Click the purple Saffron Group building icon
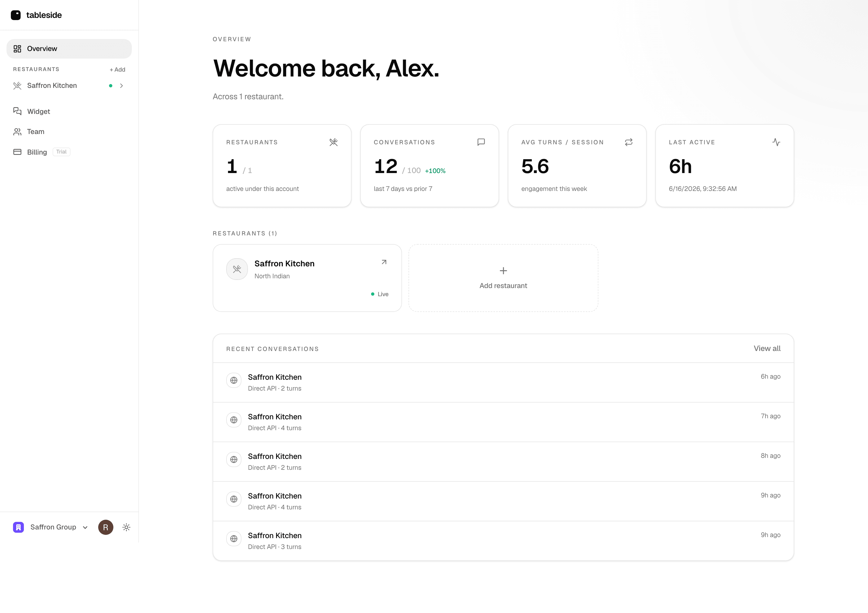Screen dimensions: 868x613 click(x=18, y=527)
